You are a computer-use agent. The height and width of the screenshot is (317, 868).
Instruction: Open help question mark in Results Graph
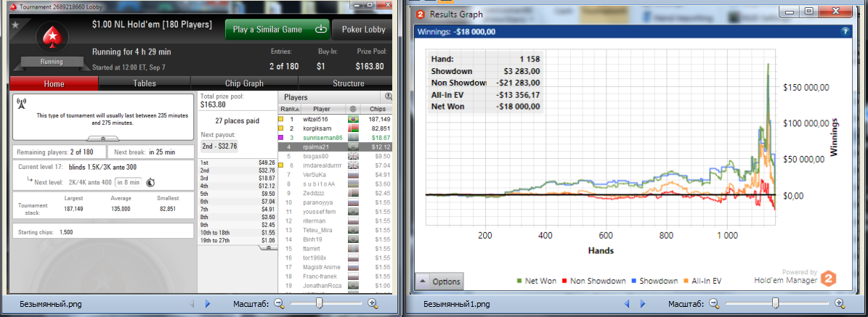click(x=845, y=32)
